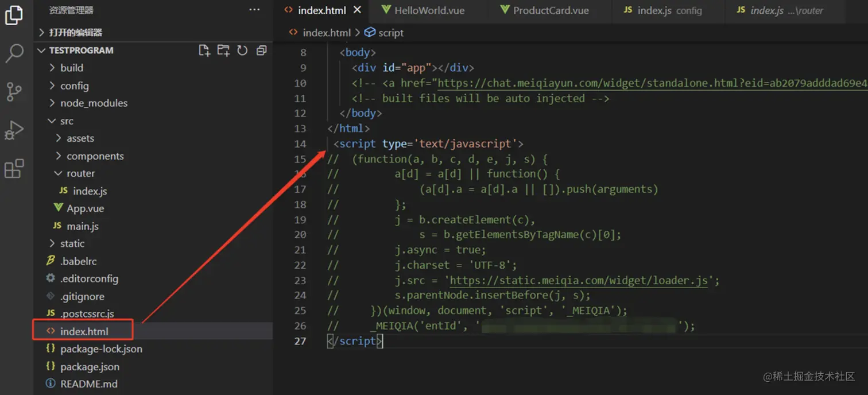Image resolution: width=868 pixels, height=395 pixels.
Task: Select the index.html editor tab
Action: pos(323,10)
